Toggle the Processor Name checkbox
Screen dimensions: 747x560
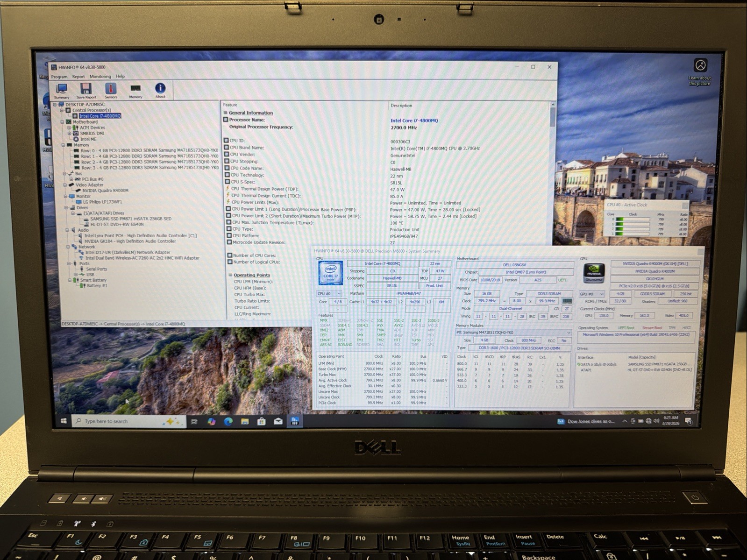pyautogui.click(x=226, y=120)
